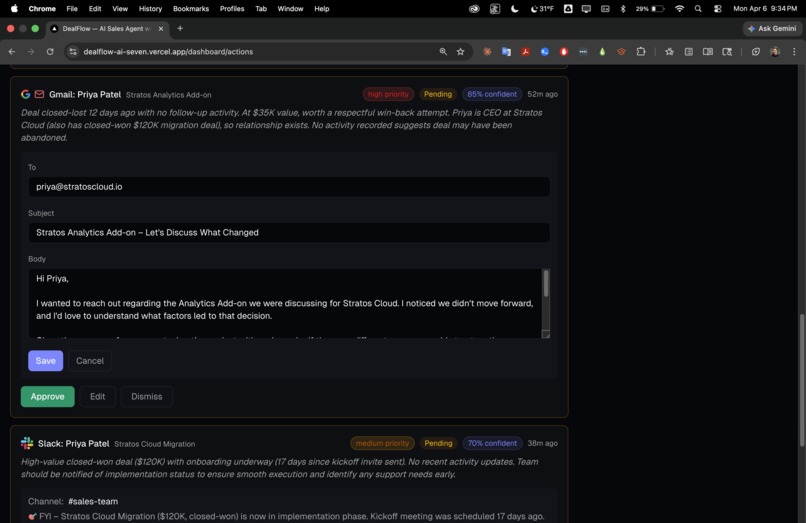This screenshot has height=523, width=806.
Task: Close the DealFlow tab
Action: tap(161, 29)
